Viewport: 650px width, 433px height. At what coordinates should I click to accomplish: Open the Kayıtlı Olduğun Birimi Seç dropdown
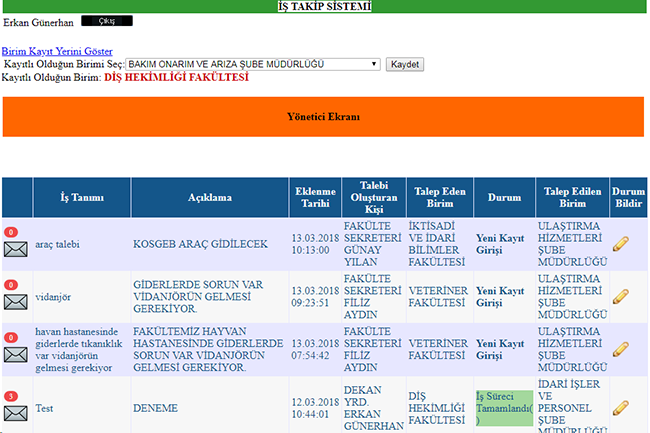[x=253, y=64]
